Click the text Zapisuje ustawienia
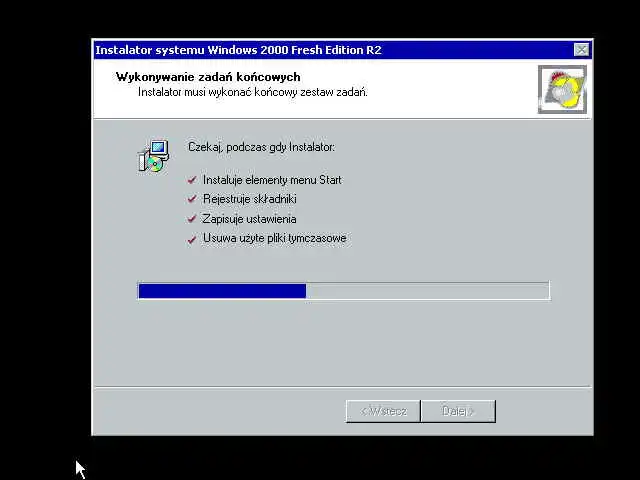Viewport: 640px width, 480px height. pos(249,219)
